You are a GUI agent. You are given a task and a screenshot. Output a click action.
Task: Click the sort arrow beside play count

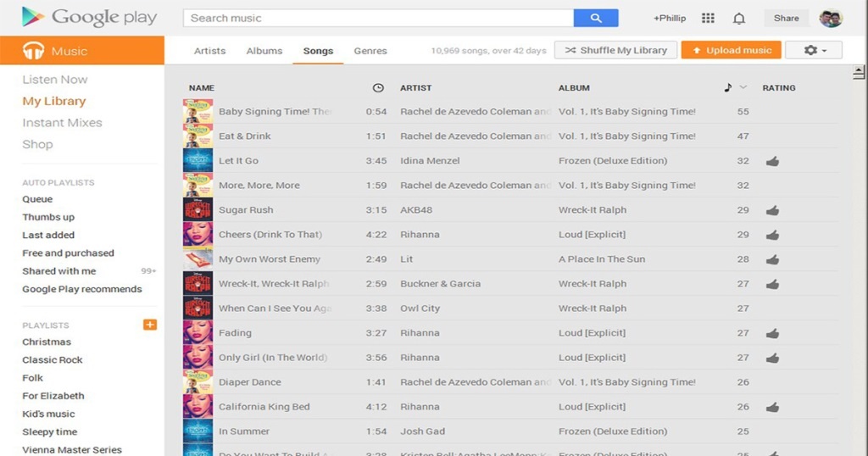[743, 87]
